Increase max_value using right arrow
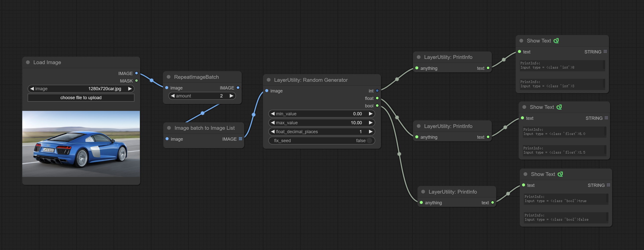The image size is (644, 250). pos(371,123)
